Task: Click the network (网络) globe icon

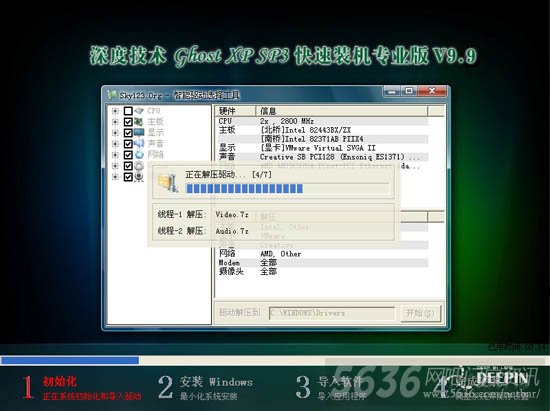Action: coord(139,154)
